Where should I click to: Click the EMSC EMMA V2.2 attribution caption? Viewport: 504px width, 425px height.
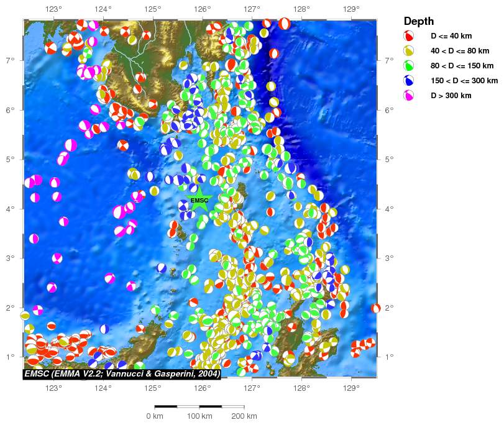pyautogui.click(x=122, y=374)
